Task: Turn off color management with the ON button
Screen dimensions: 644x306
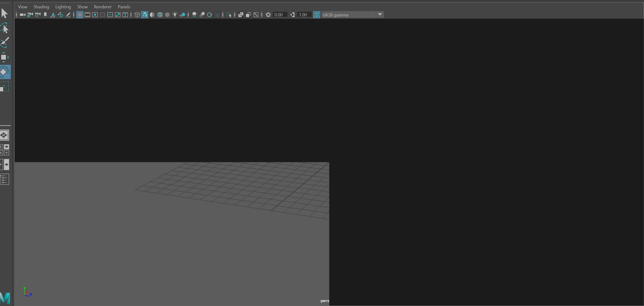Action: (317, 15)
